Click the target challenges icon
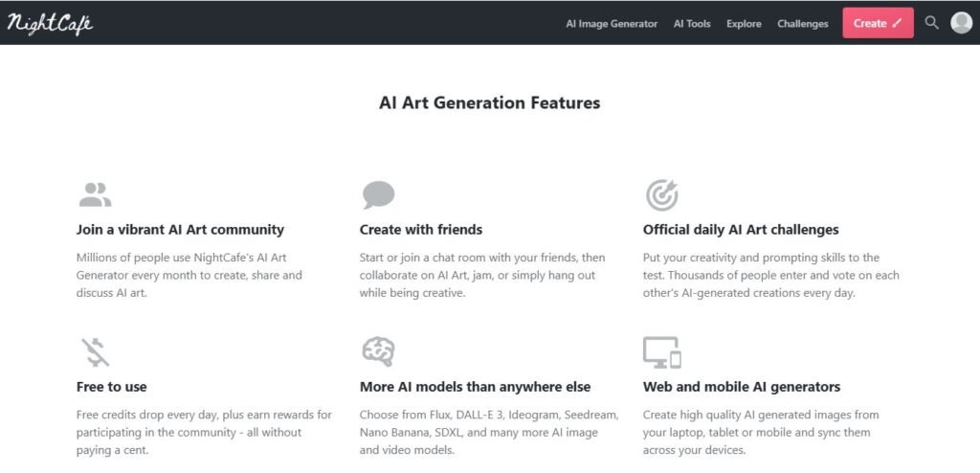 point(661,195)
